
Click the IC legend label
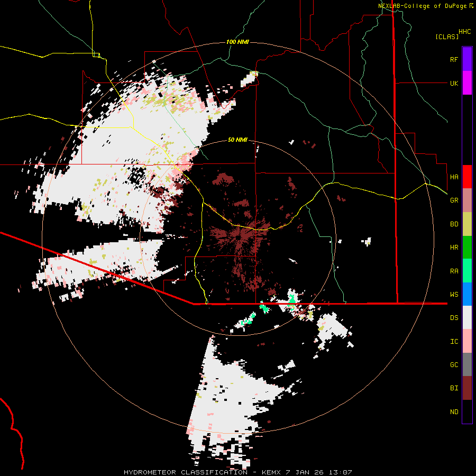(x=454, y=341)
